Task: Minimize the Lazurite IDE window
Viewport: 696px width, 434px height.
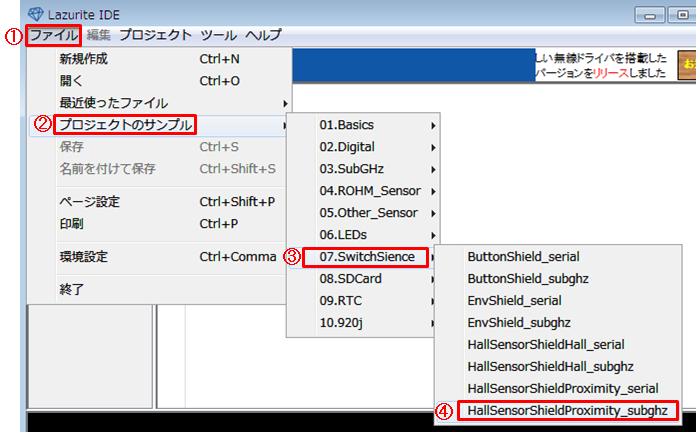Action: tap(650, 16)
